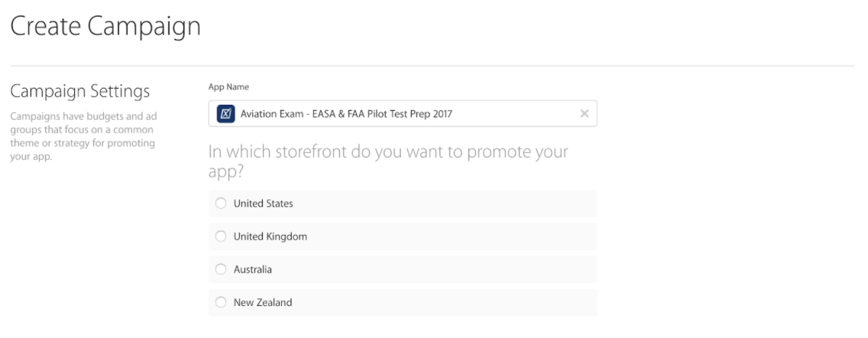
Task: Choose the New Zealand storefront radio button
Action: [221, 302]
